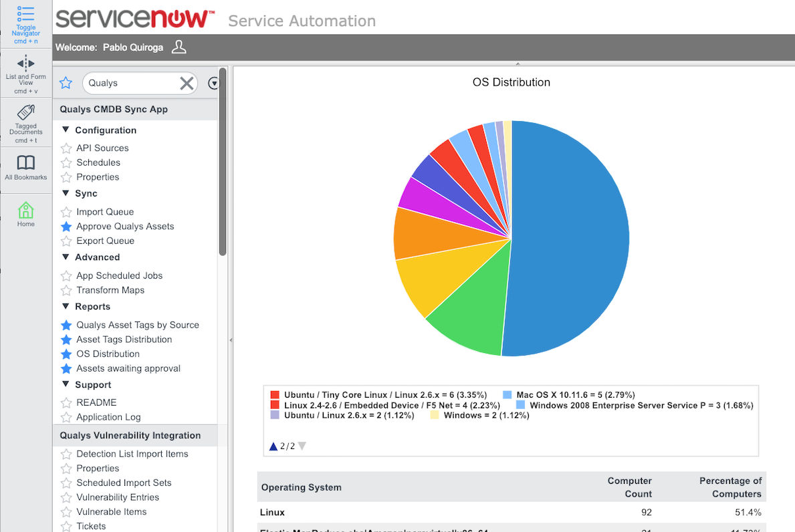Collapse the Reports section
Screen dimensions: 795x532
[66, 306]
